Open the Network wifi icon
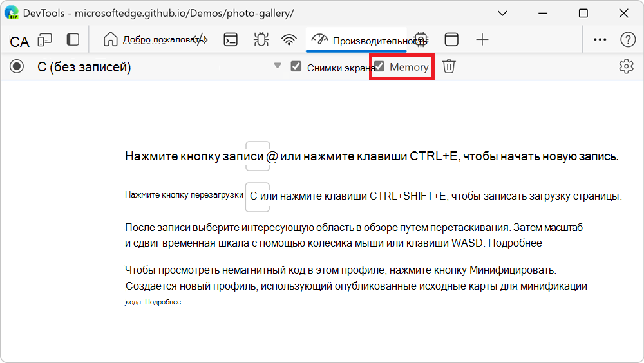Screen dimensions: 644x363 pyautogui.click(x=289, y=40)
